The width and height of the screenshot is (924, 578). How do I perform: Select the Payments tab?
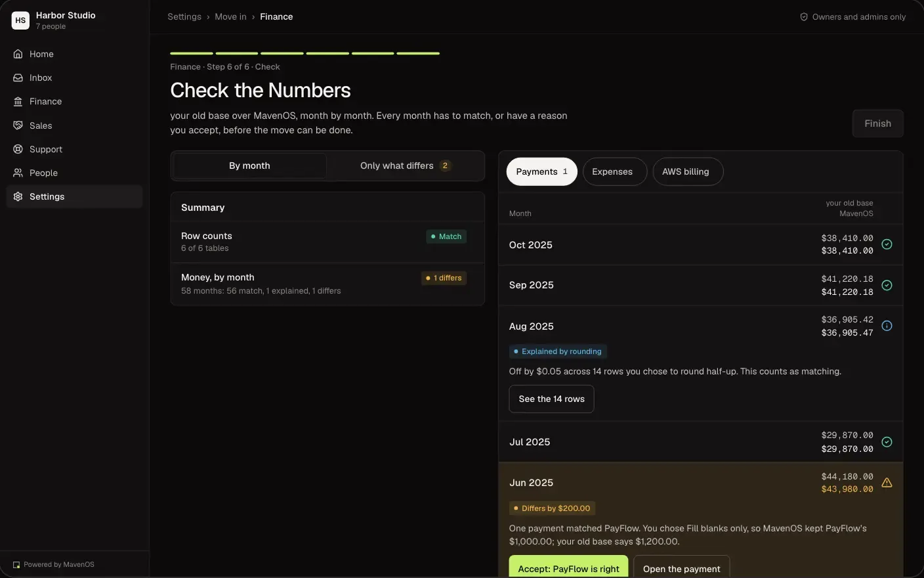[542, 172]
